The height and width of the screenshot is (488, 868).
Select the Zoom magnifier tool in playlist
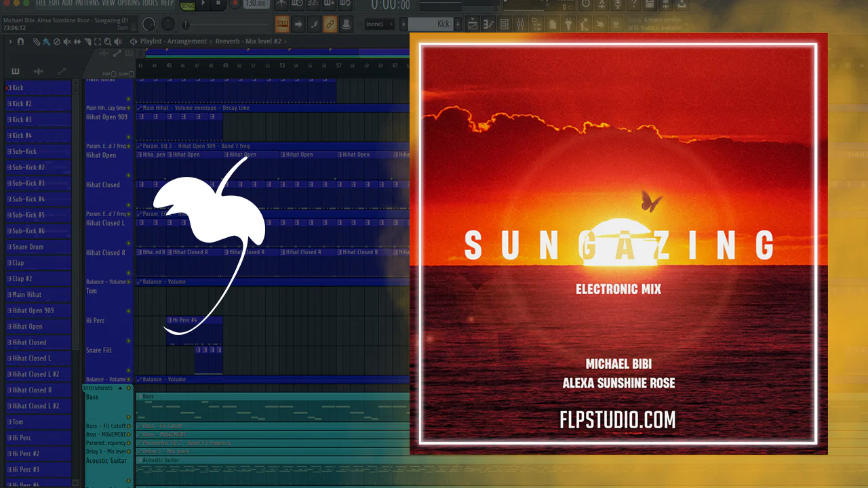point(108,41)
